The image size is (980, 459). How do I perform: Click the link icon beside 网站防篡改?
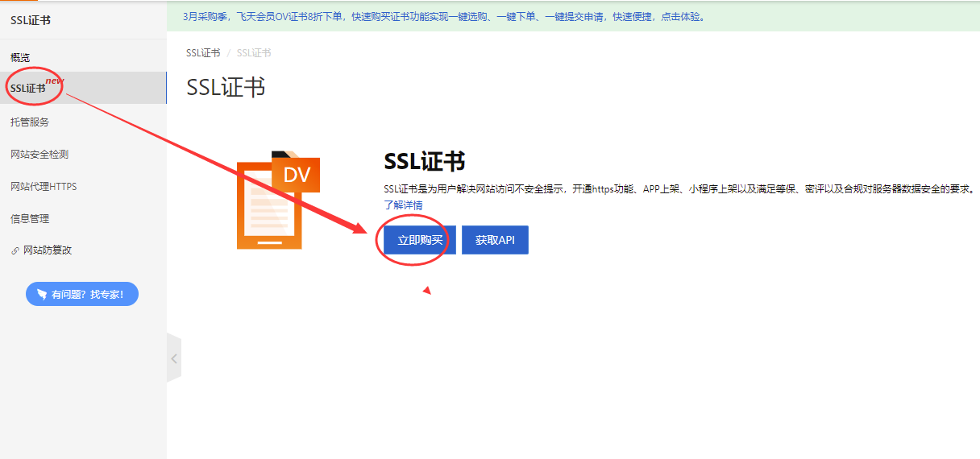pyautogui.click(x=15, y=250)
